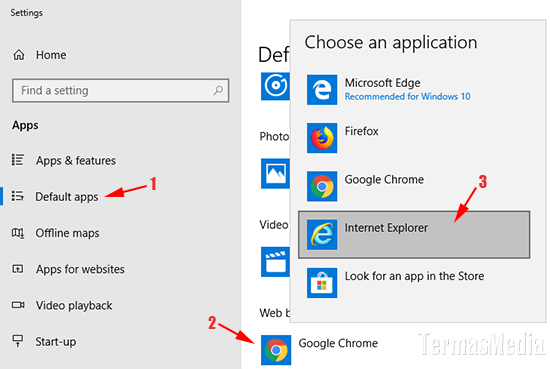Click the Microsoft Store bag icon
The image size is (550, 369).
pyautogui.click(x=322, y=283)
